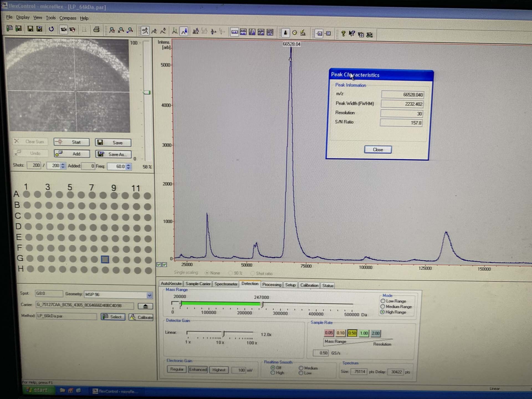
Task: Adjust the Shots count spinner arrows
Action: (x=63, y=166)
